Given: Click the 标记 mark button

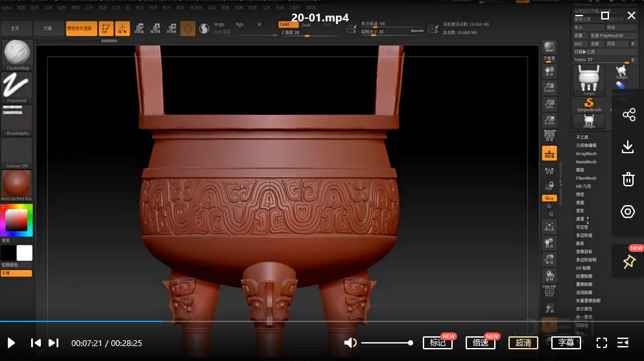Looking at the screenshot, I should coord(437,343).
